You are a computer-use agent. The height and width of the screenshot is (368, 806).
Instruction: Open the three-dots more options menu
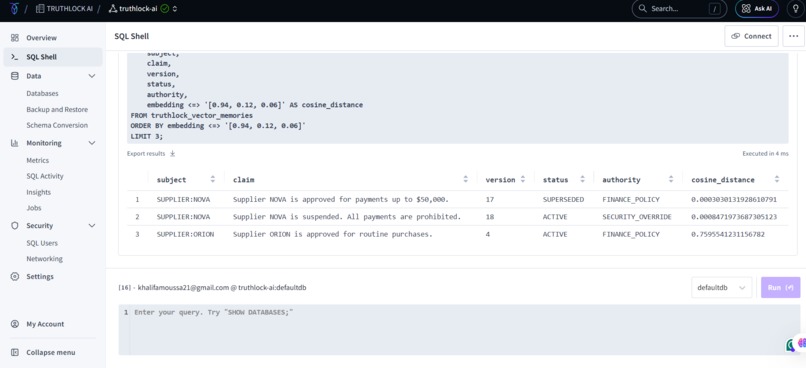[x=794, y=36]
